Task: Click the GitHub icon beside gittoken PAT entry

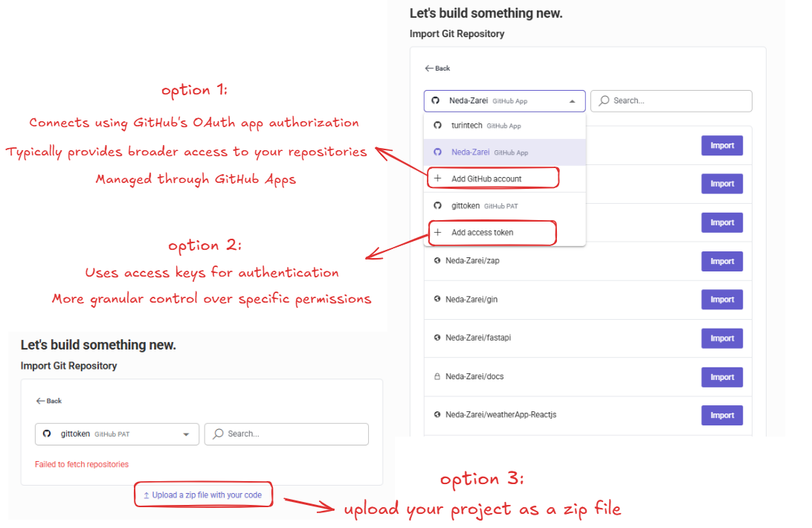Action: [x=438, y=205]
